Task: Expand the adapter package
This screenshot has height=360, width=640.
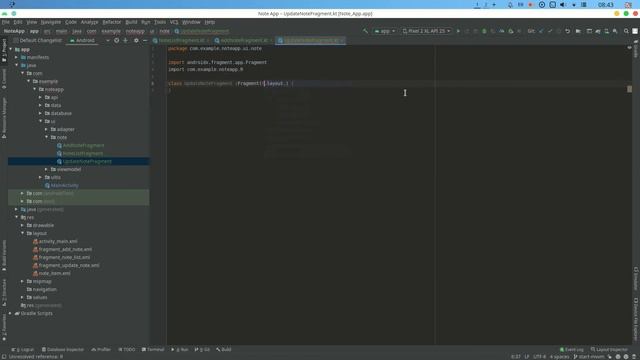Action: coord(47,129)
